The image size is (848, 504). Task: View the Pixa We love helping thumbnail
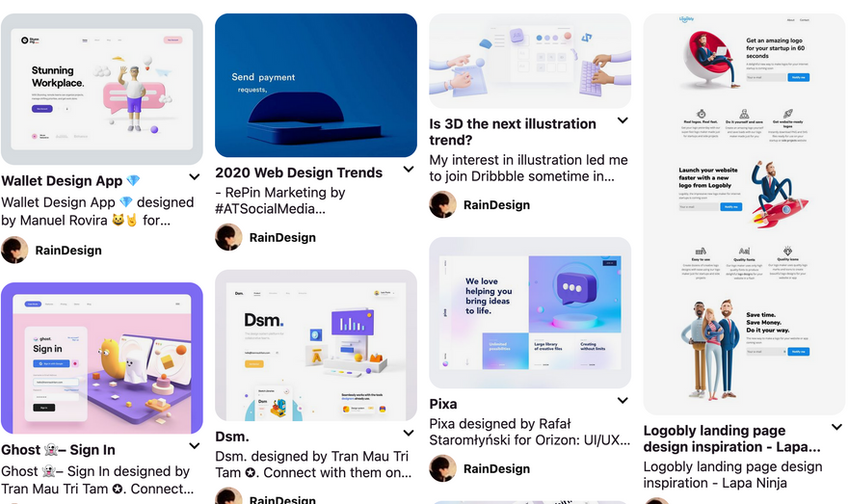click(530, 312)
